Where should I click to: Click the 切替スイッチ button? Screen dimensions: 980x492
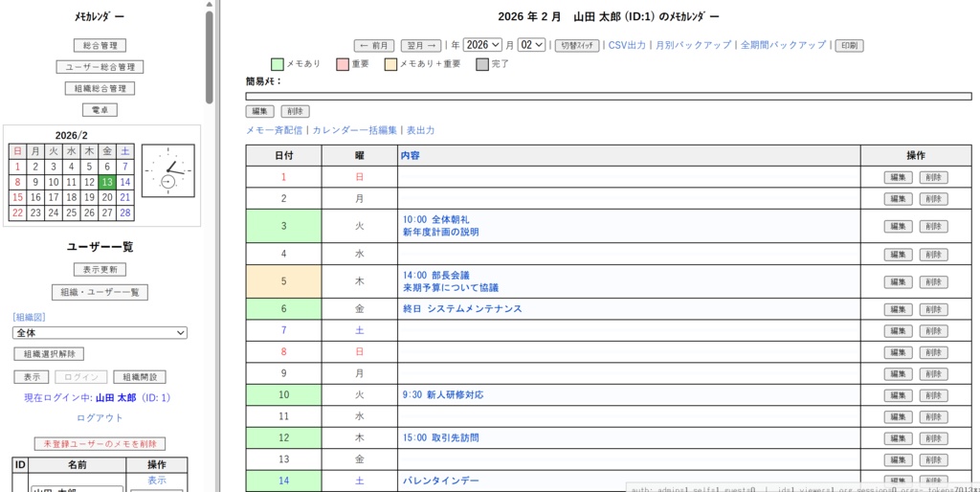(x=577, y=46)
